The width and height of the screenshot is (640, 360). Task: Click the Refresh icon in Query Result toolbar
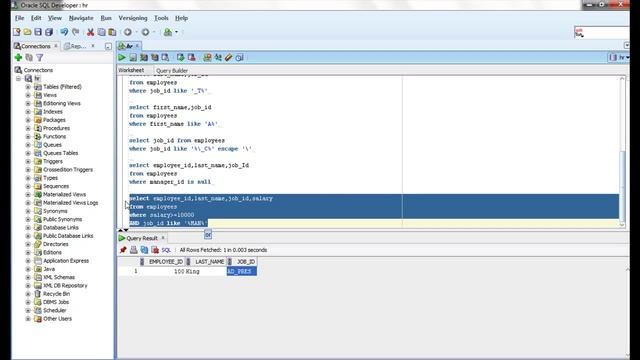[144, 250]
